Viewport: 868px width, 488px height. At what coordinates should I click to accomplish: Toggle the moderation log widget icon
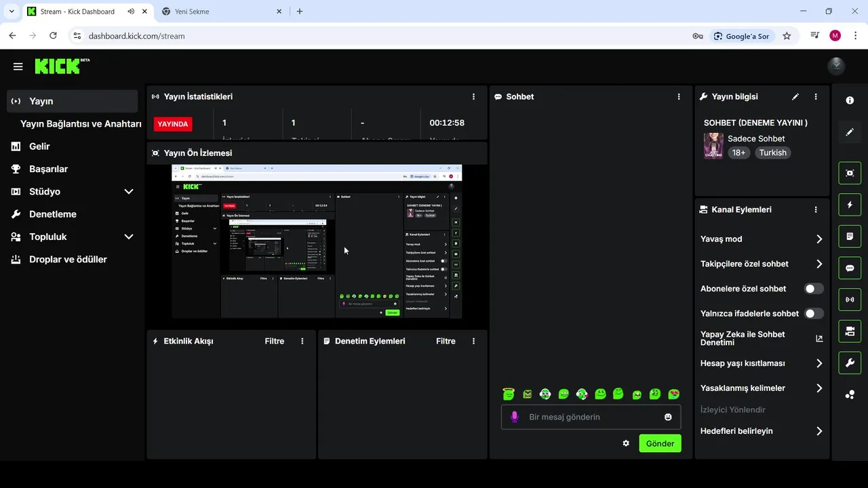coord(850,237)
